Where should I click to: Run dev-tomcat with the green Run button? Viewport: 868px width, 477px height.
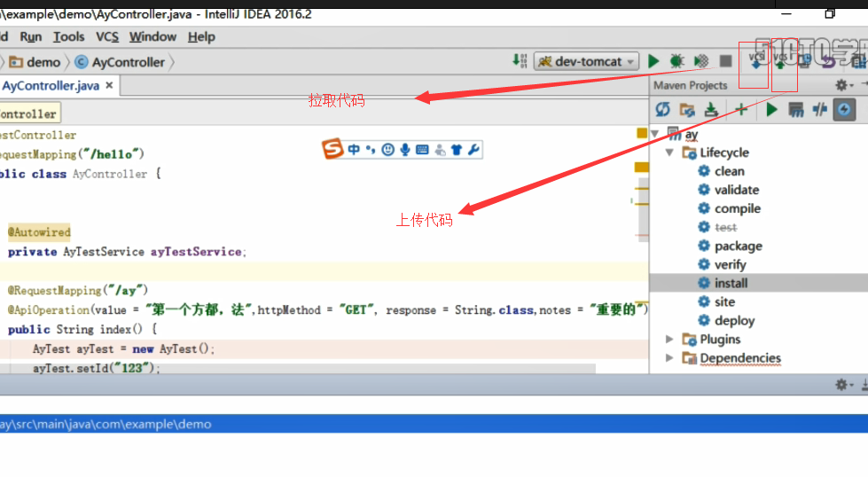(x=653, y=61)
